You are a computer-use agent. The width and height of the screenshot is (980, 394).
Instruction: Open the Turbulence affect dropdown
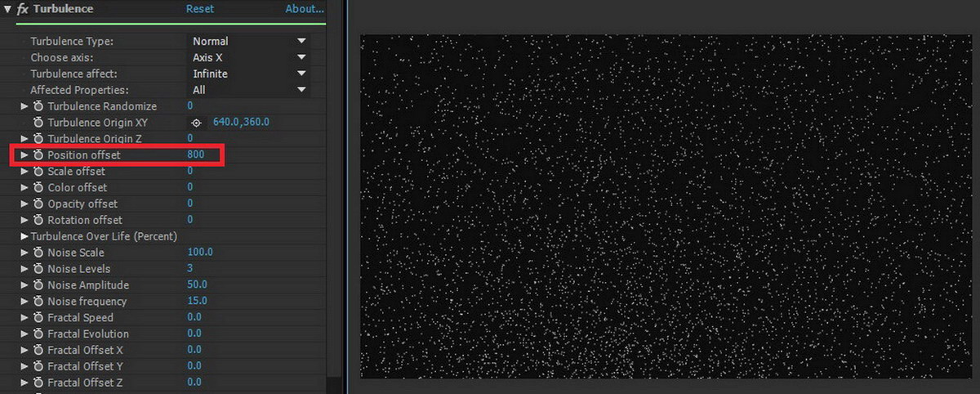248,74
